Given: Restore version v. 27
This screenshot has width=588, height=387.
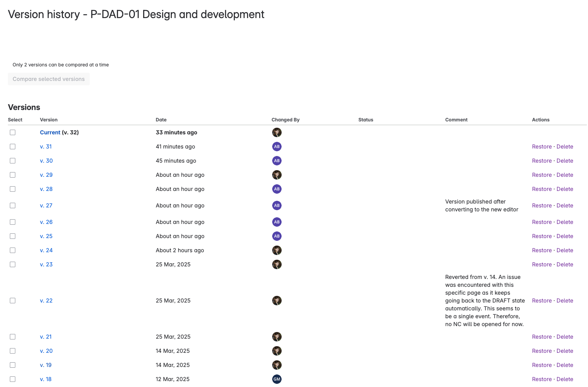Looking at the screenshot, I should pos(542,205).
